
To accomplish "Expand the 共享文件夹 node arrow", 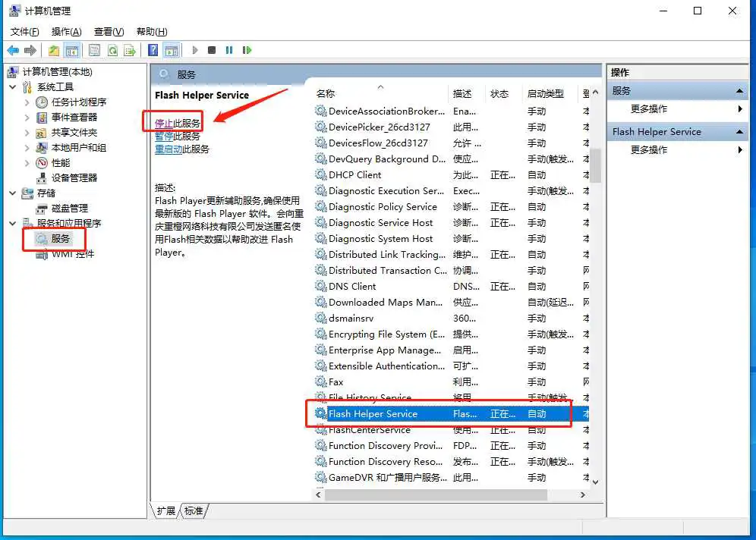I will click(27, 133).
